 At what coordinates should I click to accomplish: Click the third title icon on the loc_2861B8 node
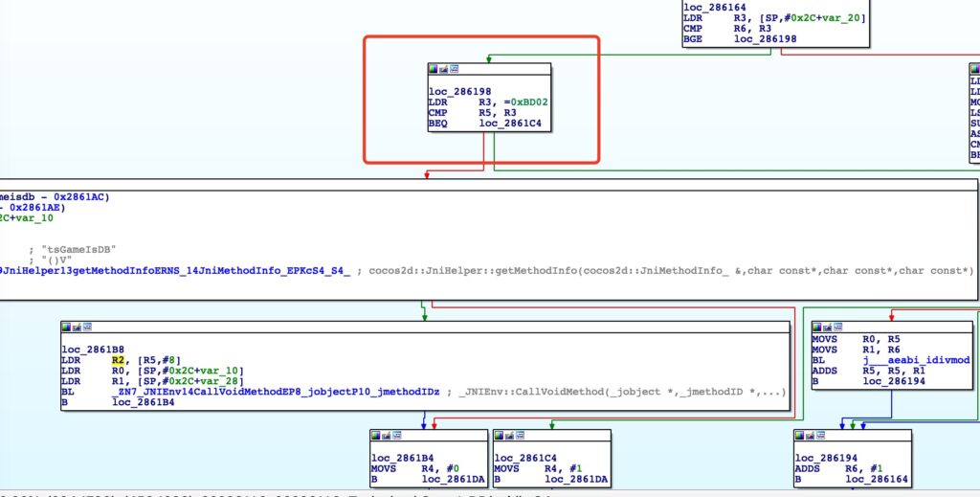point(87,328)
